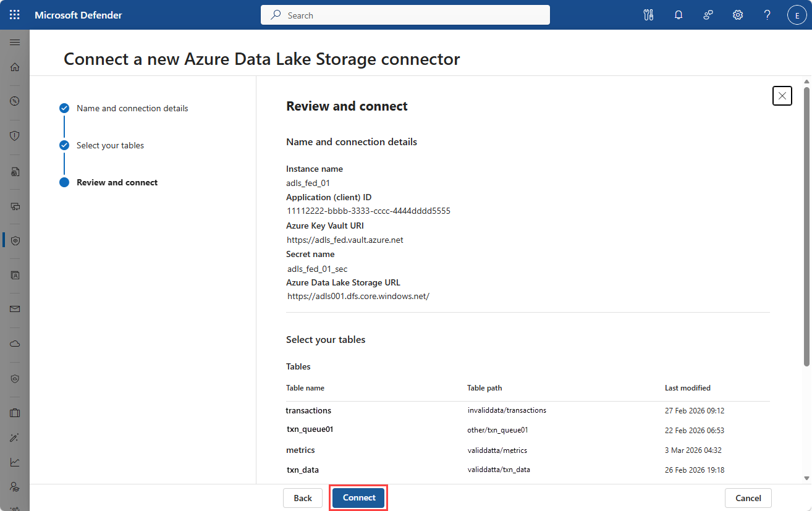Click the notifications bell icon
Screen dimensions: 812x511
[679, 15]
